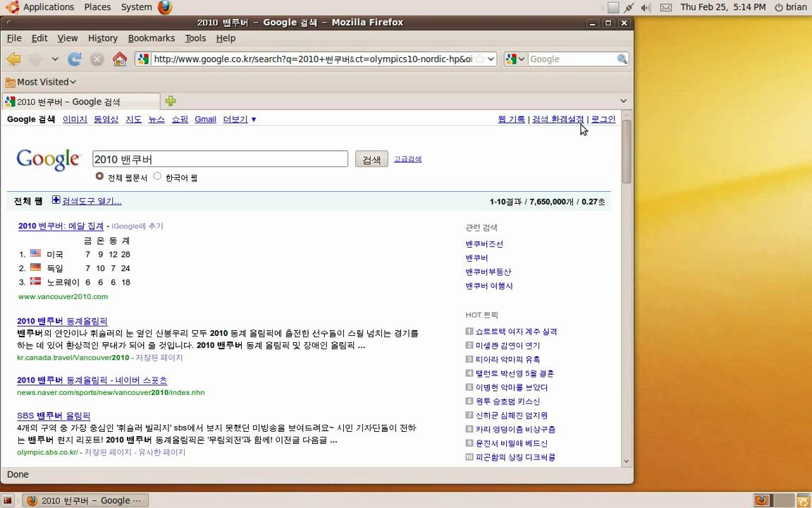
Task: Click the Stop loading button
Action: [97, 59]
